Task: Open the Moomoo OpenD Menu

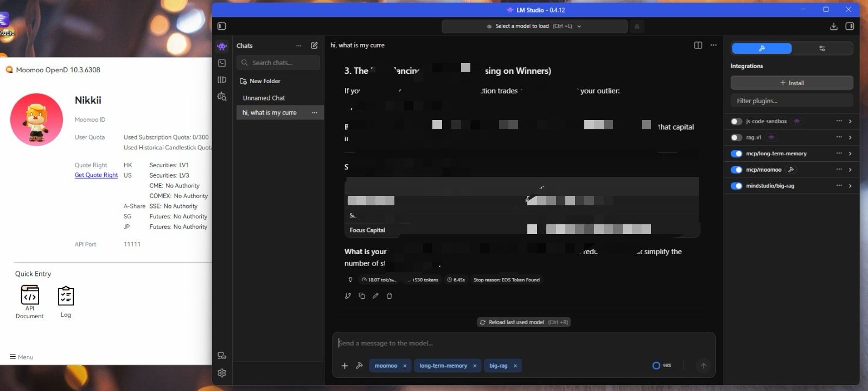Action: [x=21, y=357]
